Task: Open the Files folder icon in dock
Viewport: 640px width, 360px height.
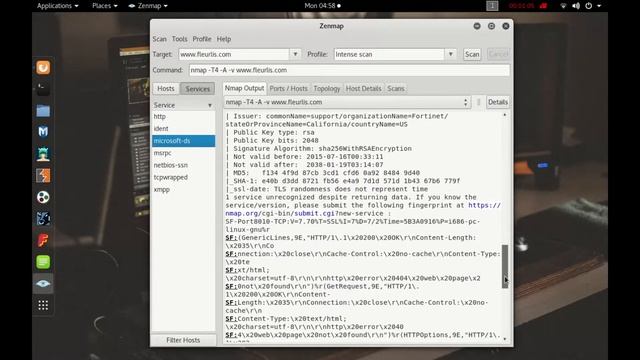Action: [43, 110]
